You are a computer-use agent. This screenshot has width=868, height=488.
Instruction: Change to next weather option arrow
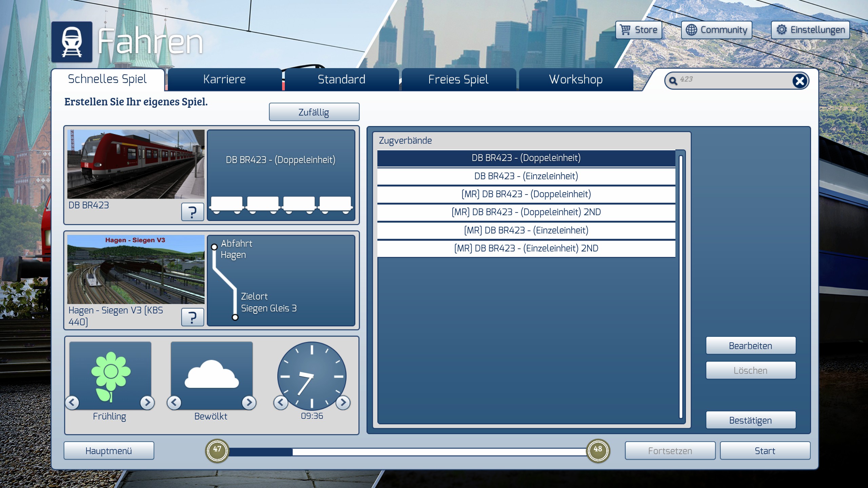[249, 402]
